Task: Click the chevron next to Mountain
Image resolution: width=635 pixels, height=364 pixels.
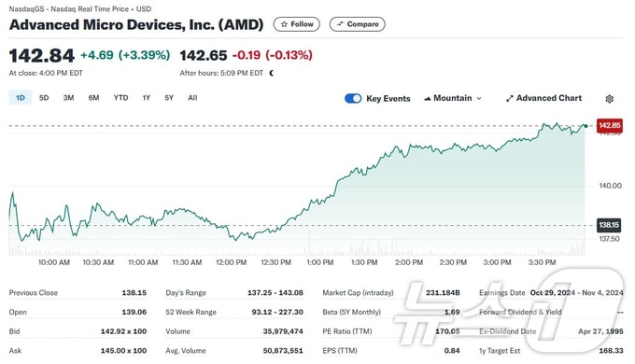Action: [x=479, y=98]
